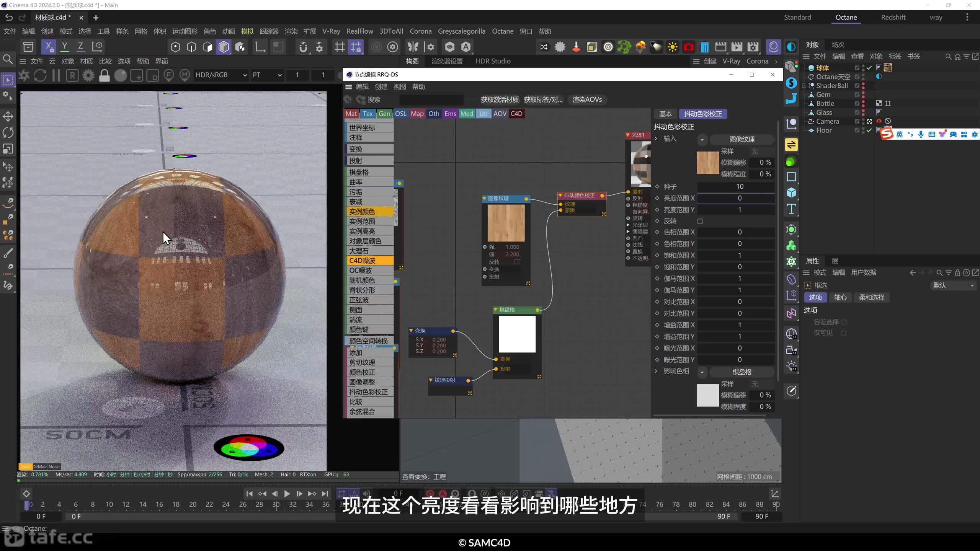Click the X axis lock icon
Screen dimensions: 980x551
[x=49, y=47]
